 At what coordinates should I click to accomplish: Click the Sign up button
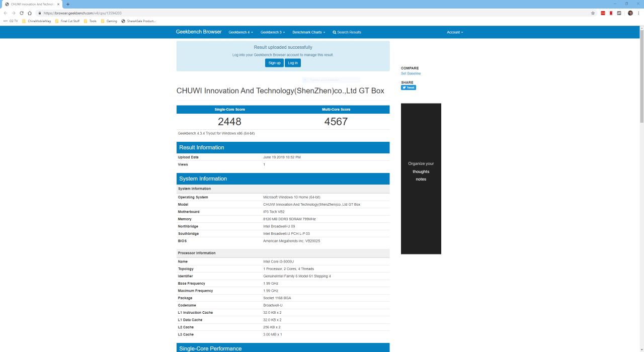(x=274, y=63)
